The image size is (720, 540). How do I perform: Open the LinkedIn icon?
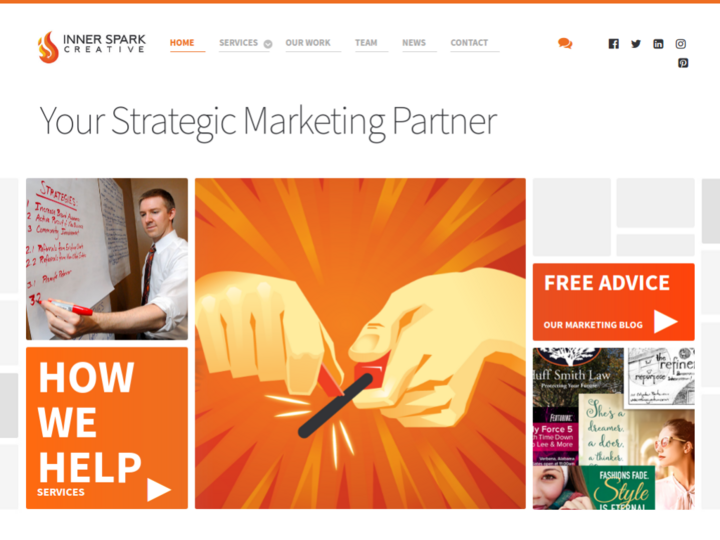click(x=658, y=44)
